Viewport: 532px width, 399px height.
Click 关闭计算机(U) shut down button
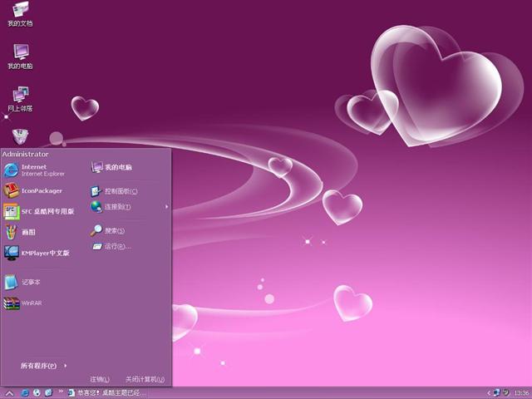[145, 380]
